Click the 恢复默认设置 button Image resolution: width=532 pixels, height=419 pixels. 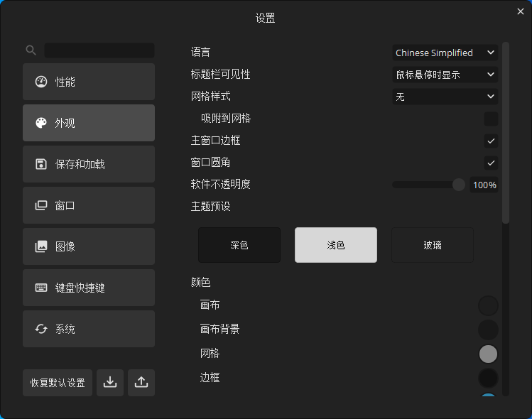(58, 383)
